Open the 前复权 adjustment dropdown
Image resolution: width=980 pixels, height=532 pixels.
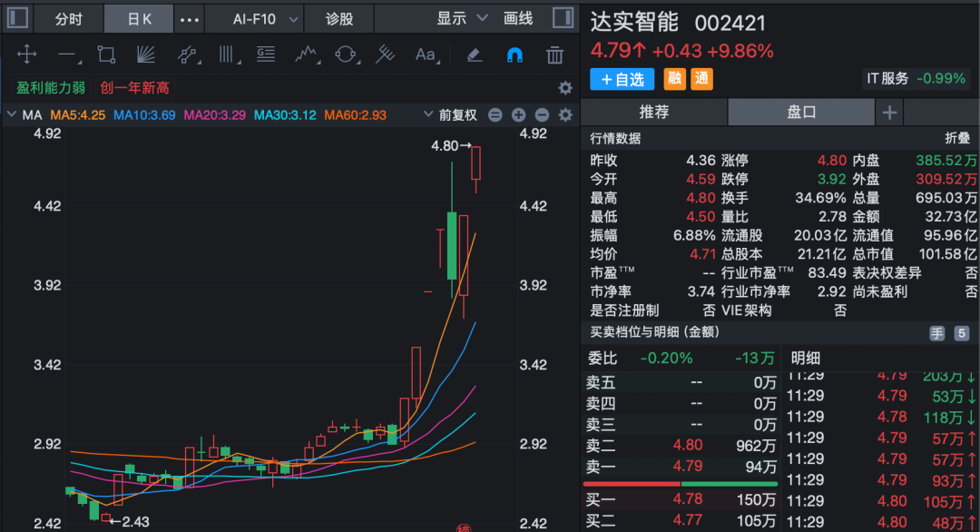click(x=450, y=115)
